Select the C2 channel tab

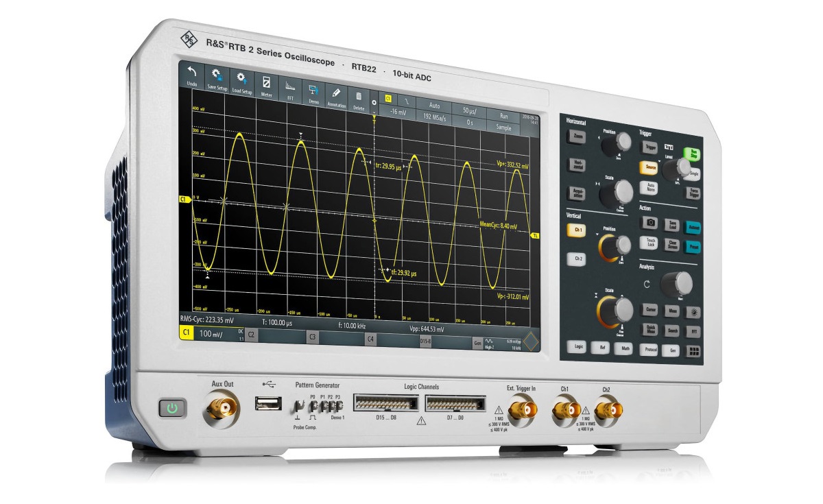click(251, 335)
